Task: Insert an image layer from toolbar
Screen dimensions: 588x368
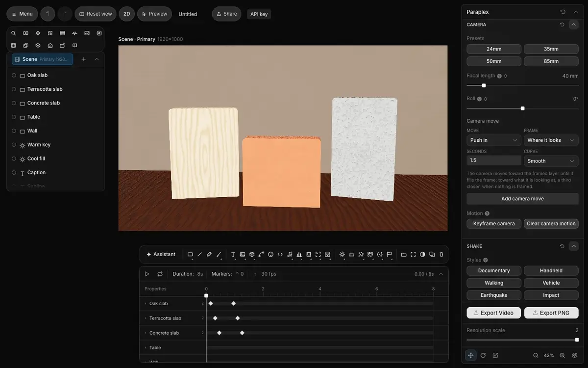Action: [243, 254]
